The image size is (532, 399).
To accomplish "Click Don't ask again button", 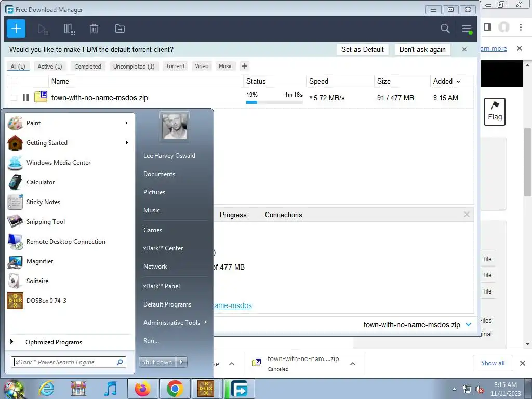I will point(422,49).
